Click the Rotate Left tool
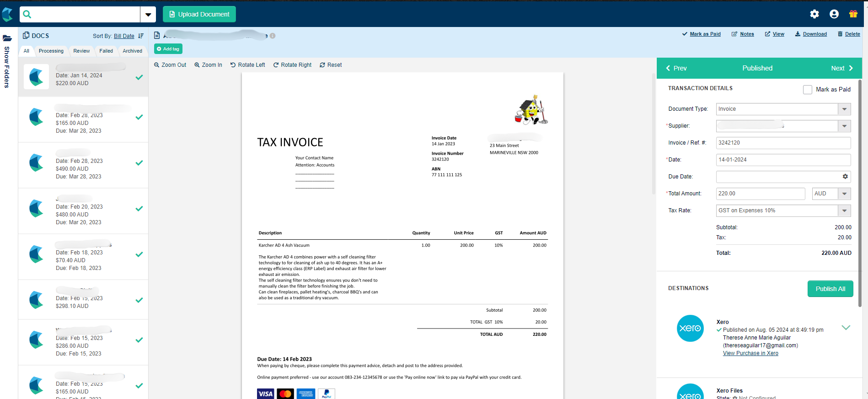Screen dimensions: 868x399 point(247,65)
